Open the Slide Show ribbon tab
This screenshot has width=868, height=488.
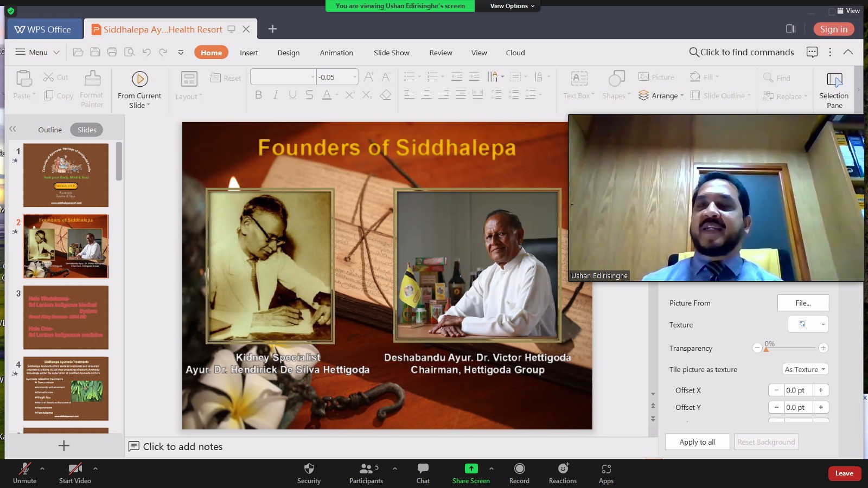coord(392,53)
